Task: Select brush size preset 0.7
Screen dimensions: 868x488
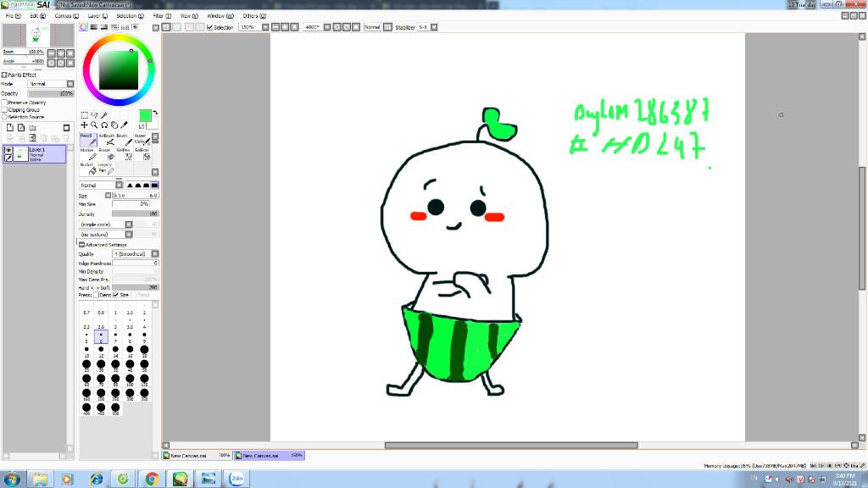Action: tap(86, 310)
